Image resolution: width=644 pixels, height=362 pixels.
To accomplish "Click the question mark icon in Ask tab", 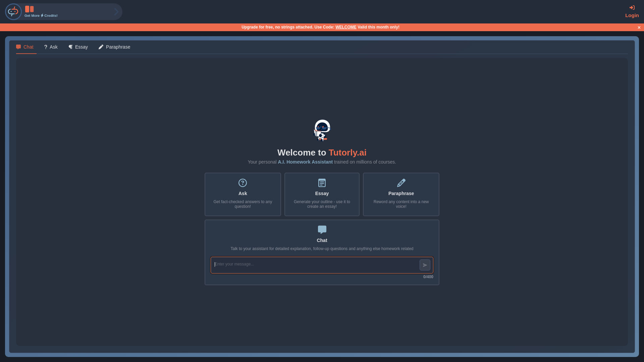I will click(x=46, y=47).
